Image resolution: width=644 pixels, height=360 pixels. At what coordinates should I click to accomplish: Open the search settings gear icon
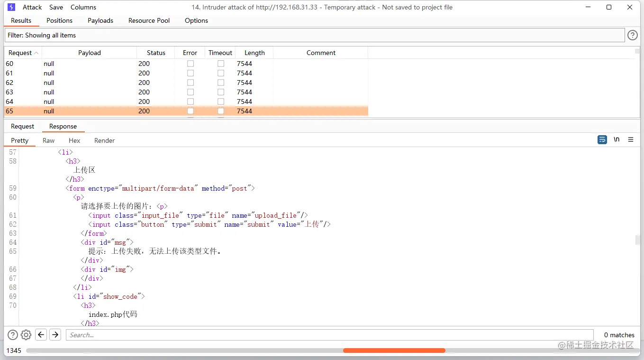click(26, 335)
